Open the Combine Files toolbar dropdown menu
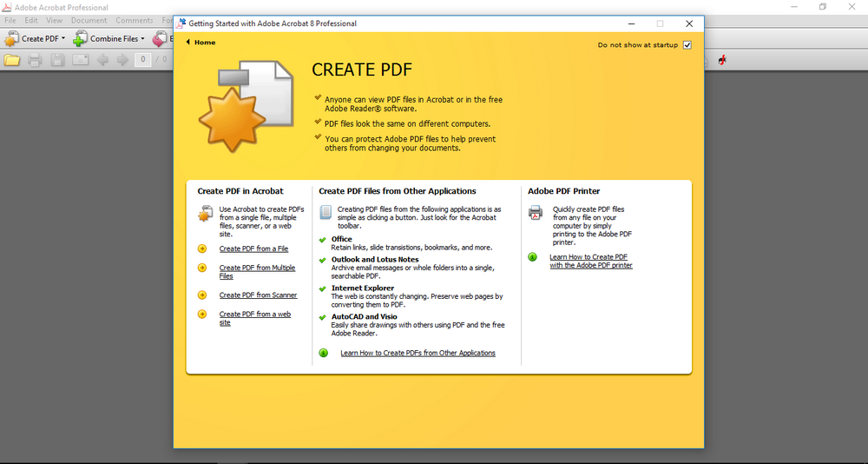 tap(109, 39)
